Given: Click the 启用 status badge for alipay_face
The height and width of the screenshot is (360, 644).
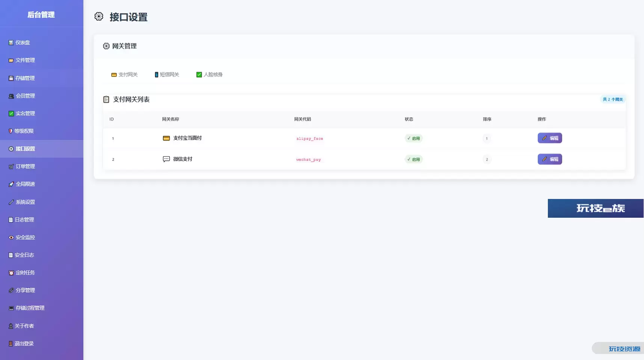Looking at the screenshot, I should (413, 139).
